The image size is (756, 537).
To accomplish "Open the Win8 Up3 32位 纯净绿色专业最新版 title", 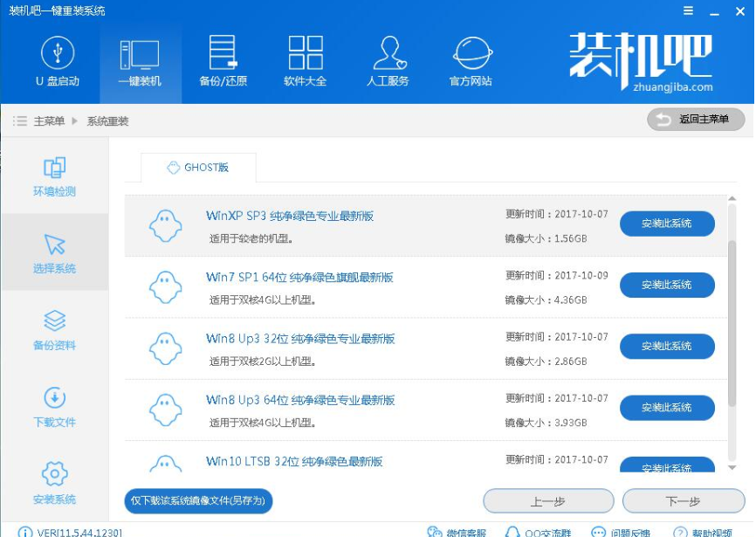I will pos(300,339).
